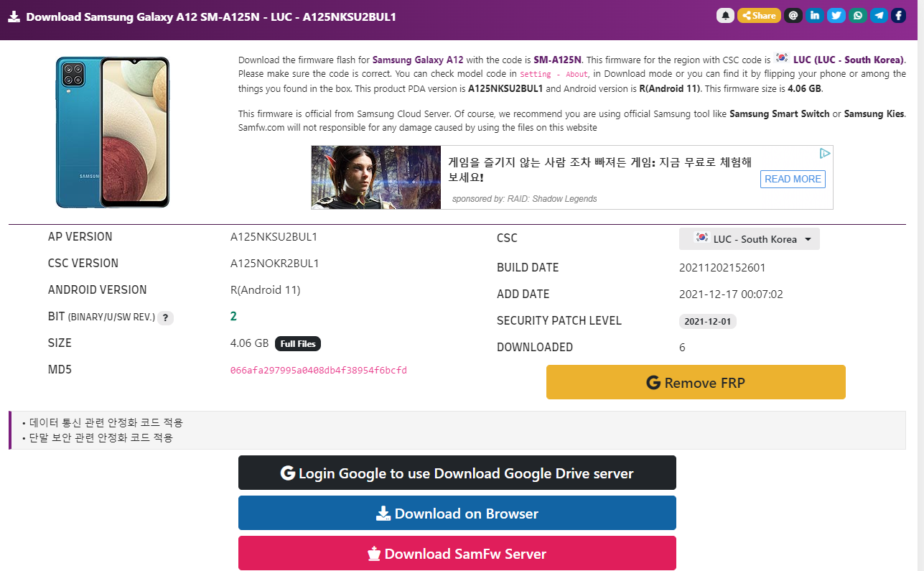Click the add date 2021-12-17 00:07:02
This screenshot has width=924, height=571.
[x=731, y=294]
